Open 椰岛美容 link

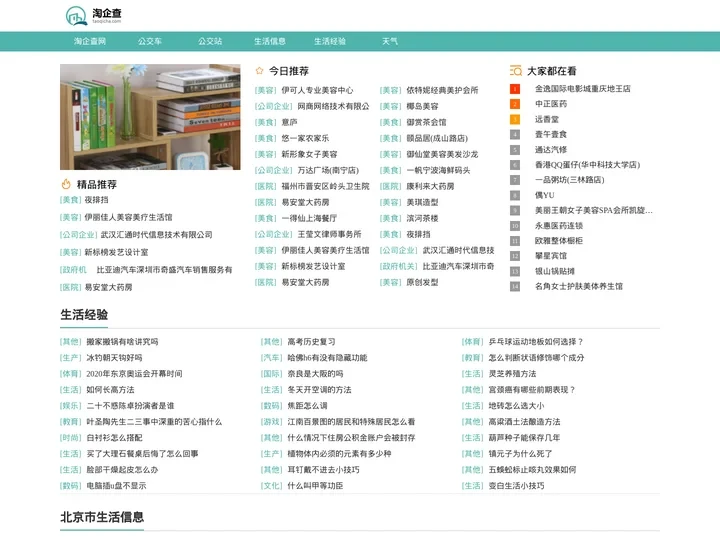tap(422, 106)
